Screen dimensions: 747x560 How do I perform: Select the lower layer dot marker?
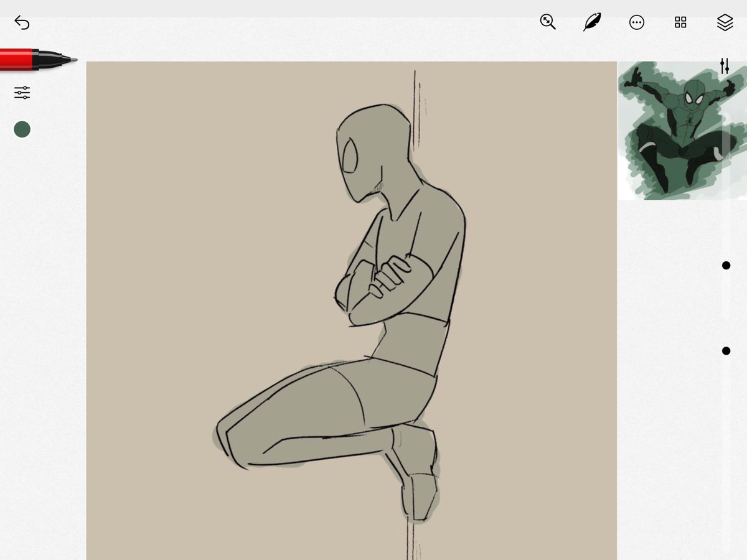pyautogui.click(x=726, y=351)
